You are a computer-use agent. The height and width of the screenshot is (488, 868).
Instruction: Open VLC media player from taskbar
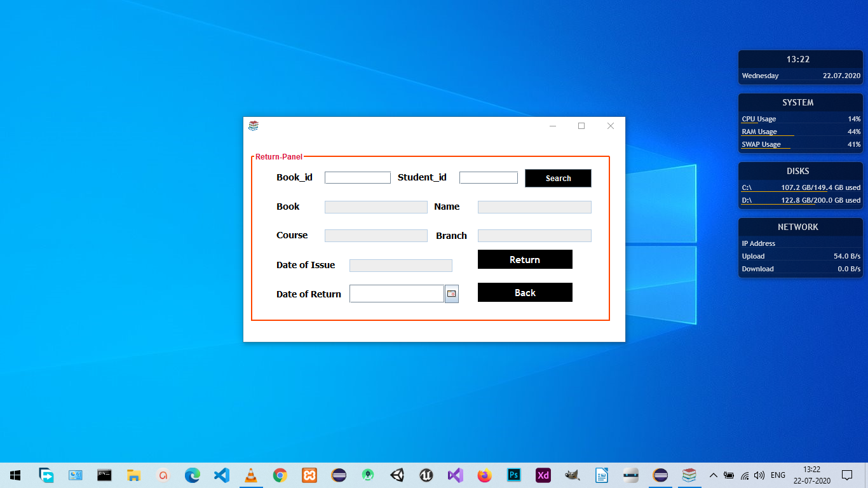(251, 475)
